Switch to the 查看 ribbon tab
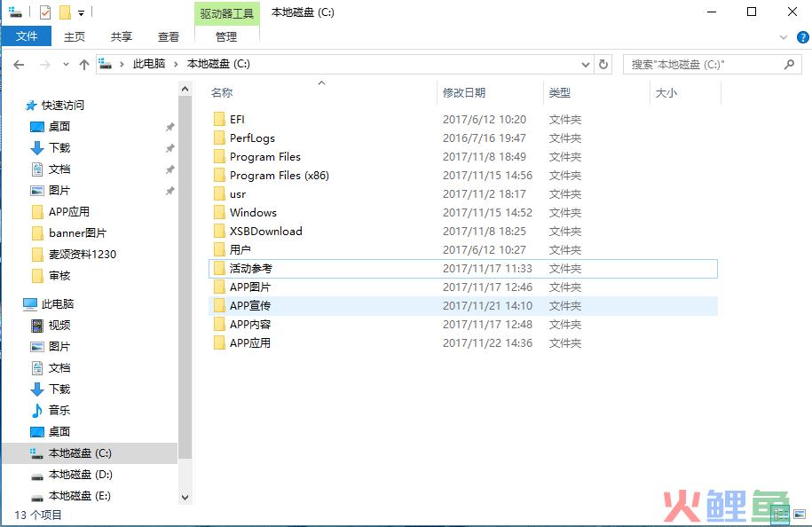Viewport: 812px width, 527px height. pos(169,36)
